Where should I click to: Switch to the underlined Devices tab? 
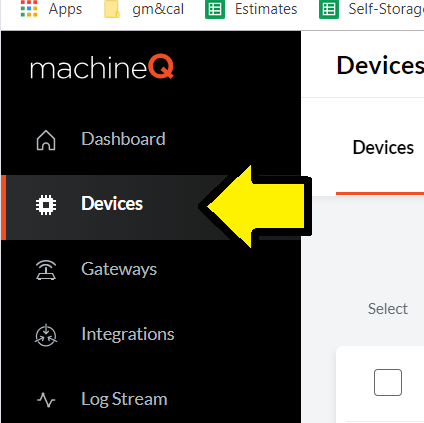click(x=383, y=147)
